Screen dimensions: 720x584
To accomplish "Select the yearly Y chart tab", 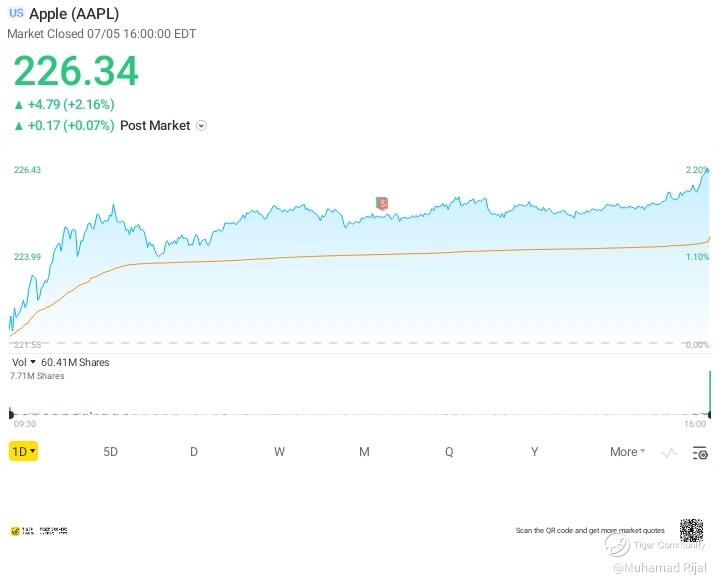I will click(534, 452).
